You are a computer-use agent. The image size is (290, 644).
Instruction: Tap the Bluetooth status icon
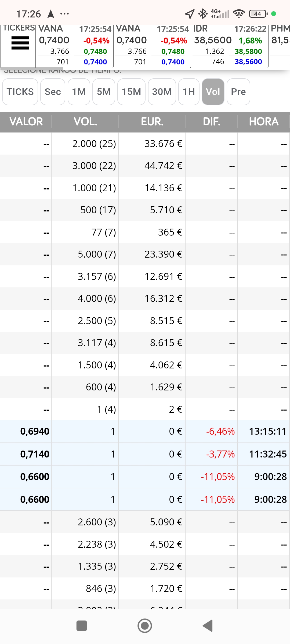[x=202, y=14]
